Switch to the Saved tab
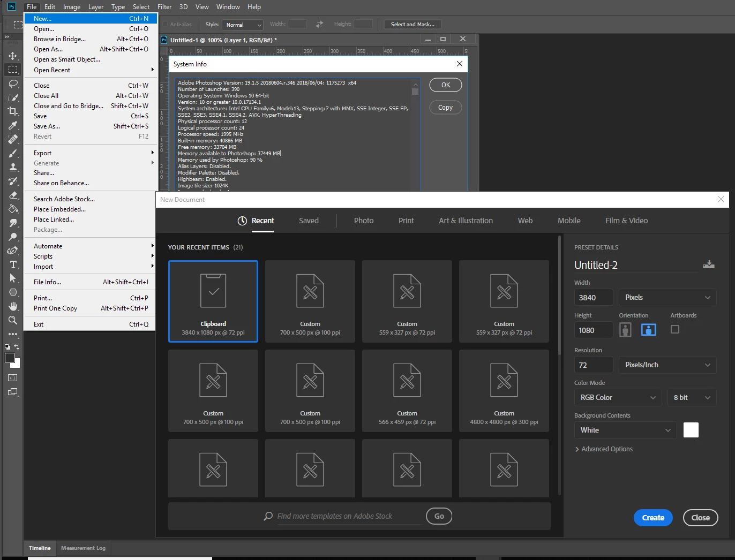This screenshot has height=560, width=735. tap(309, 221)
